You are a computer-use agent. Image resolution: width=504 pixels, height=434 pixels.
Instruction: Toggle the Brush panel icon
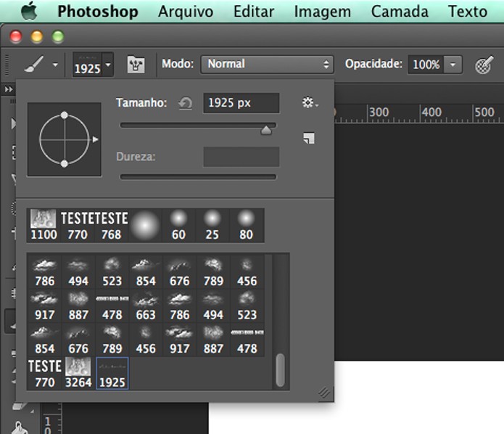point(136,65)
